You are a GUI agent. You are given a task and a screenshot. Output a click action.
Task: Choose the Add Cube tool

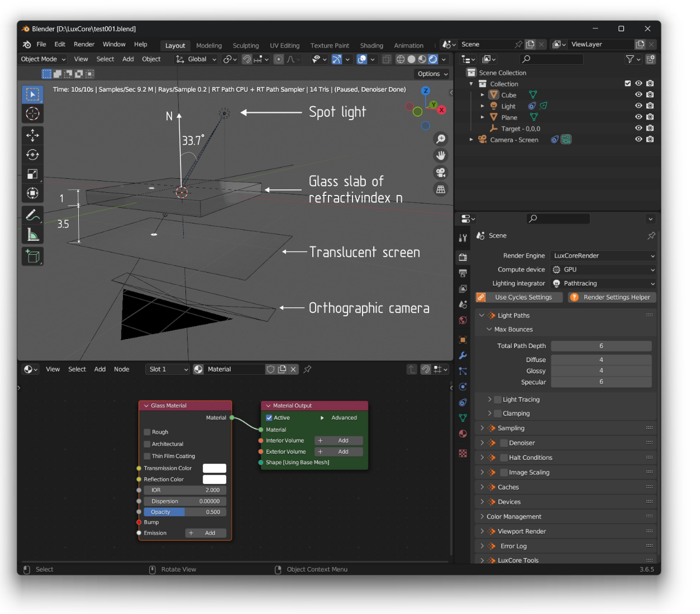tap(32, 256)
